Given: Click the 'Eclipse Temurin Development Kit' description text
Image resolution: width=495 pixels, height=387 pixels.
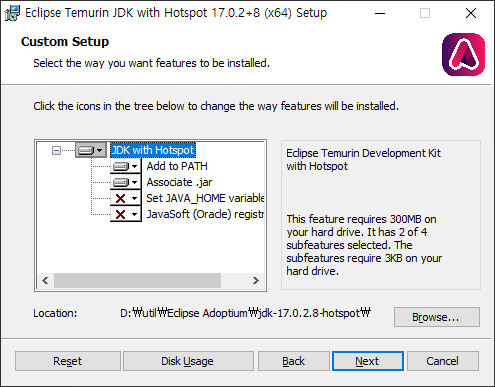Looking at the screenshot, I should coord(363,160).
